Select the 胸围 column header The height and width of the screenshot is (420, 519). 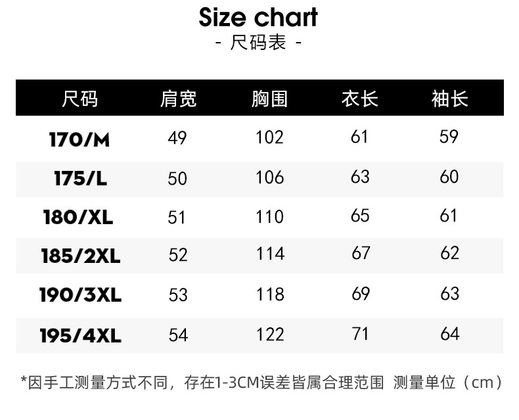269,99
